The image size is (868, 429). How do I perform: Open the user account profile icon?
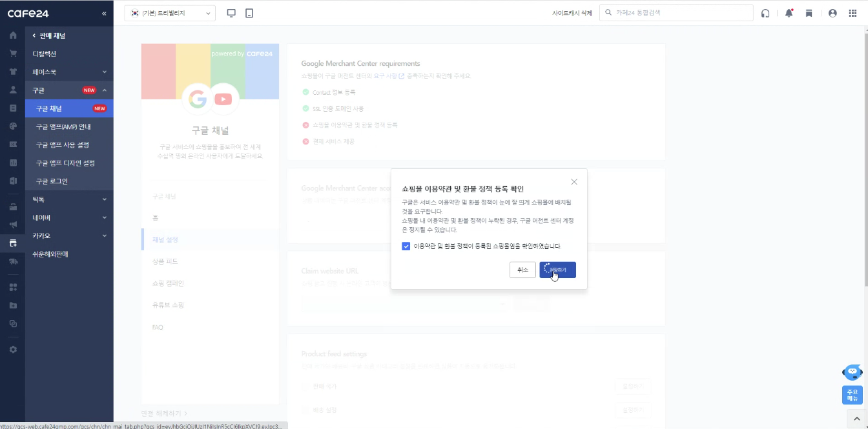tap(832, 13)
